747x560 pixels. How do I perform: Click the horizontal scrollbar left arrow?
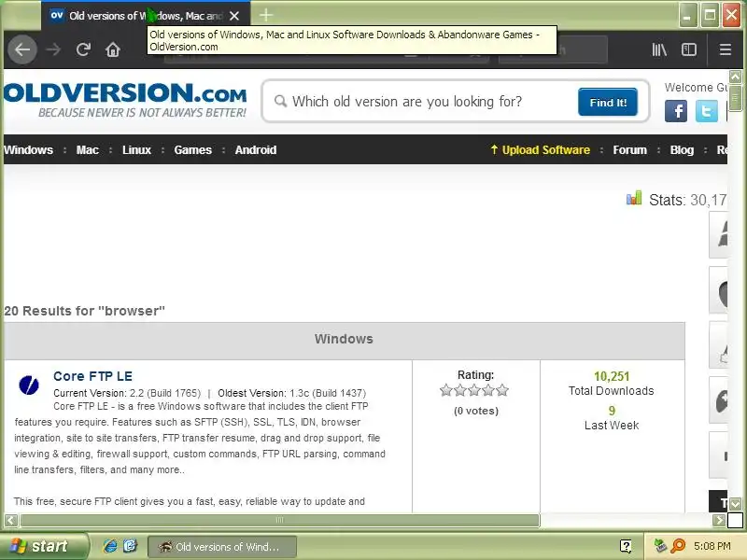[11, 520]
